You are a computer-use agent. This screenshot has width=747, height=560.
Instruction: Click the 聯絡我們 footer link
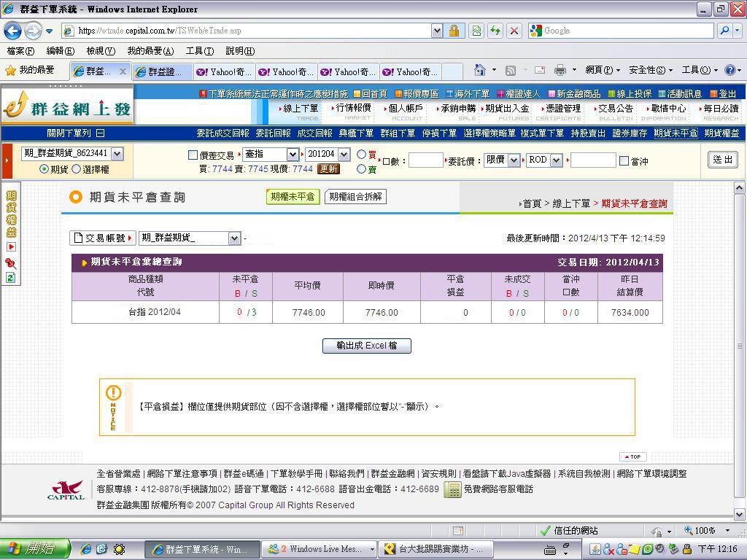click(x=347, y=474)
